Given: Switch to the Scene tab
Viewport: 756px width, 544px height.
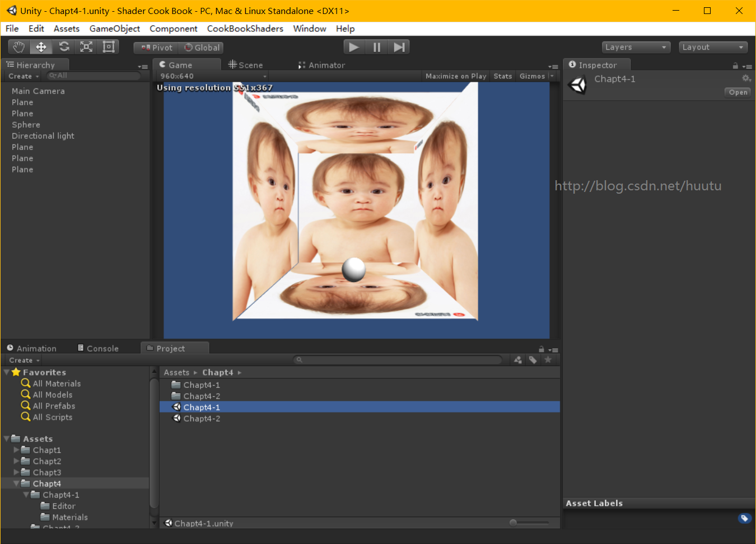Looking at the screenshot, I should click(246, 65).
